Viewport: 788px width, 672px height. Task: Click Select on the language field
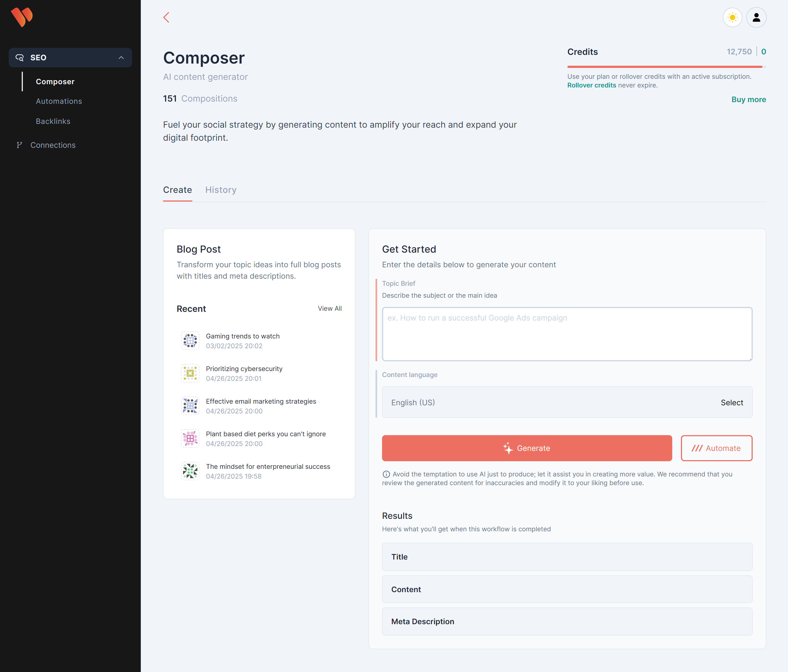pos(732,403)
